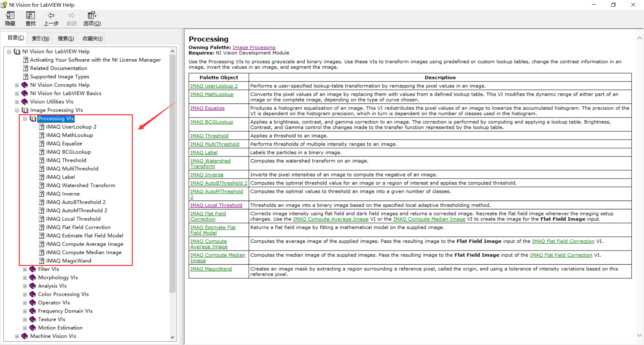644x345 pixels.
Task: Click the page icon beside IMAQ Inverse
Action: (x=42, y=194)
